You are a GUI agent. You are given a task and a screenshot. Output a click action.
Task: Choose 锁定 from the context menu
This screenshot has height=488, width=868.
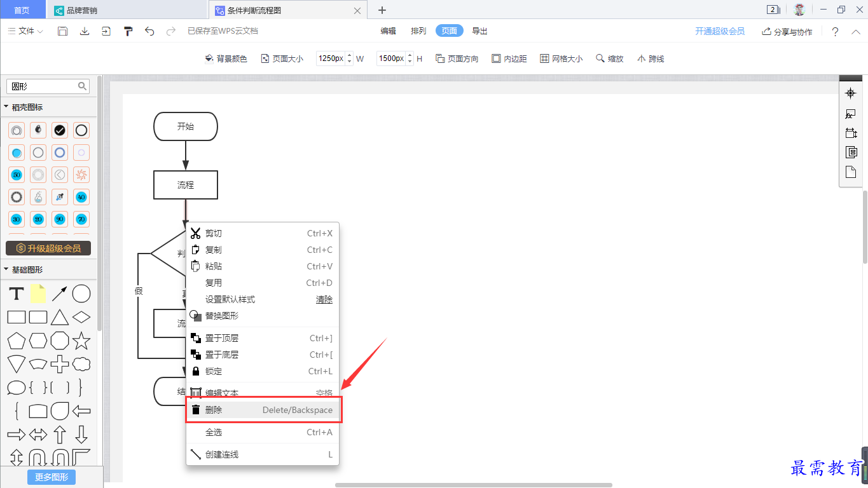point(263,371)
